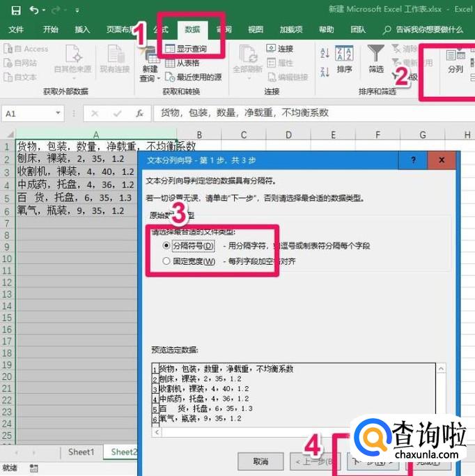Click the formula confirm checkmark icon
Image resolution: width=475 pixels, height=476 pixels.
(x=117, y=114)
